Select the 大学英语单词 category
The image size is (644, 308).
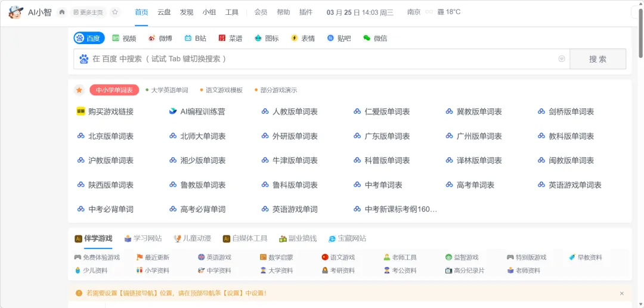click(167, 90)
